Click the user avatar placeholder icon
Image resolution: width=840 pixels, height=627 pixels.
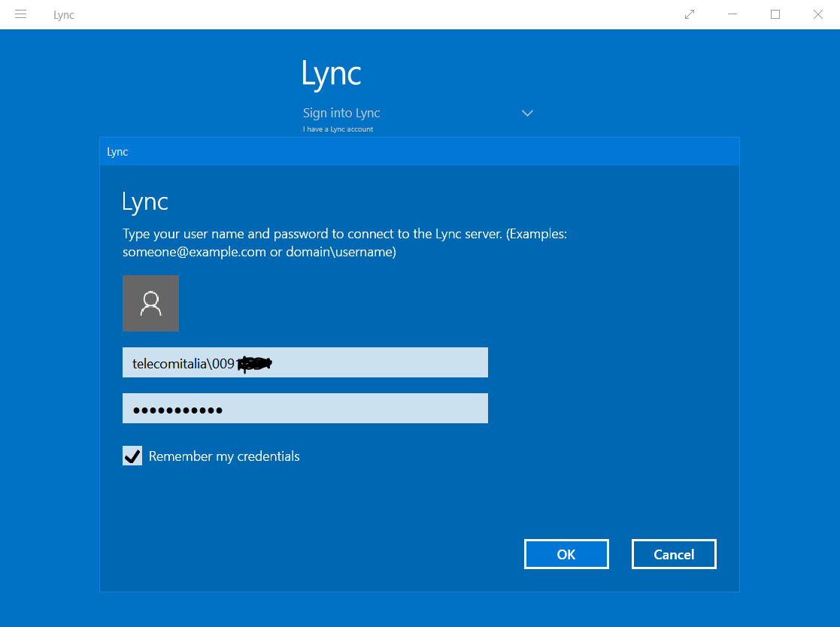(150, 303)
